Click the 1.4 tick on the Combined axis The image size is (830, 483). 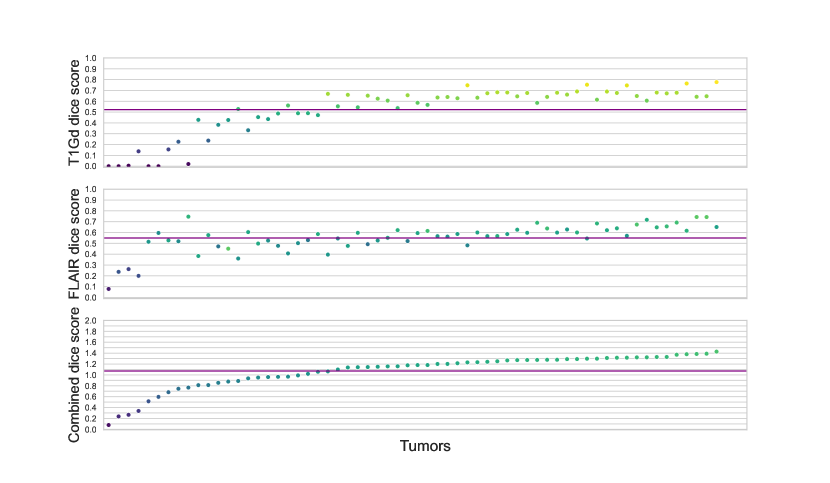(x=91, y=353)
